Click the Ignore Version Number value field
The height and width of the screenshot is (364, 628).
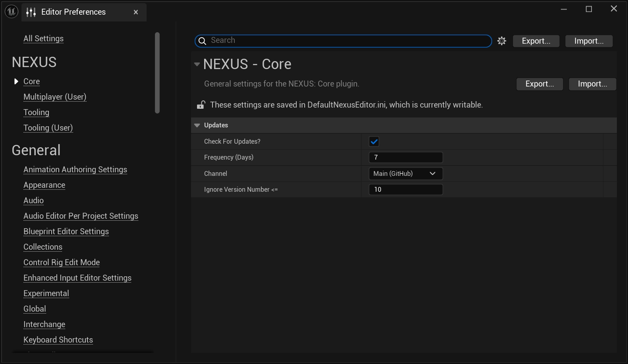click(406, 189)
